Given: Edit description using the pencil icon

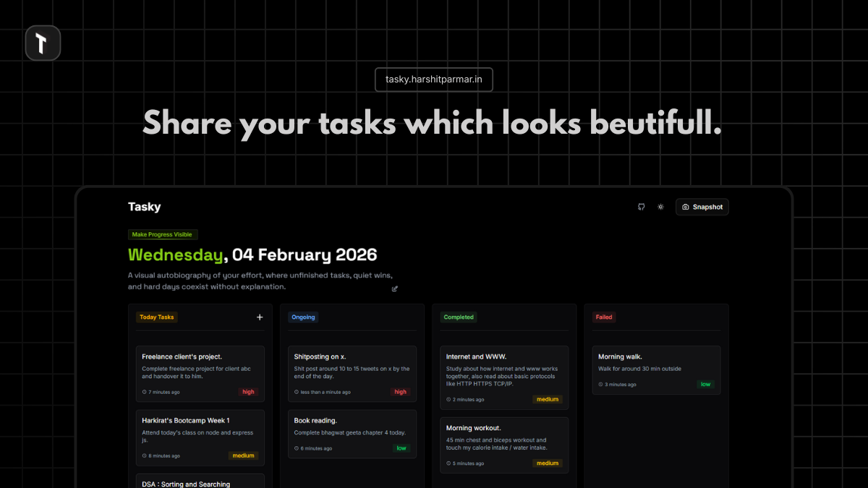Looking at the screenshot, I should point(395,288).
